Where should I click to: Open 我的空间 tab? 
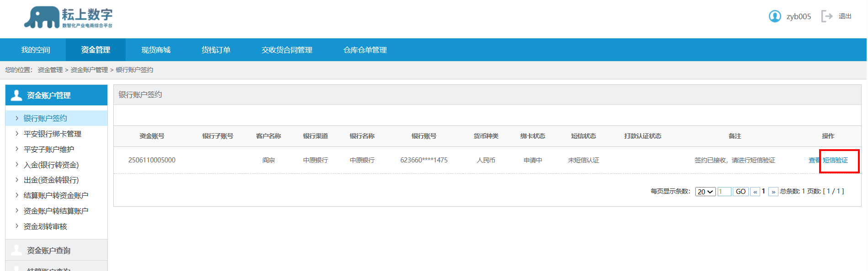pos(36,50)
